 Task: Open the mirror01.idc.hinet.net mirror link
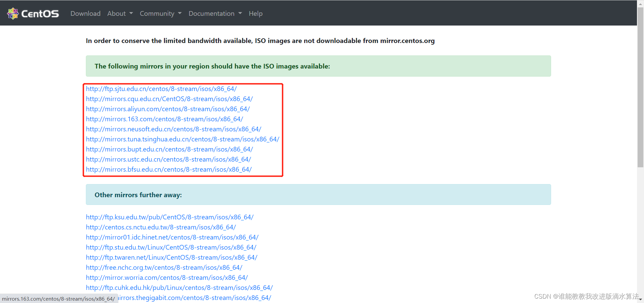172,237
